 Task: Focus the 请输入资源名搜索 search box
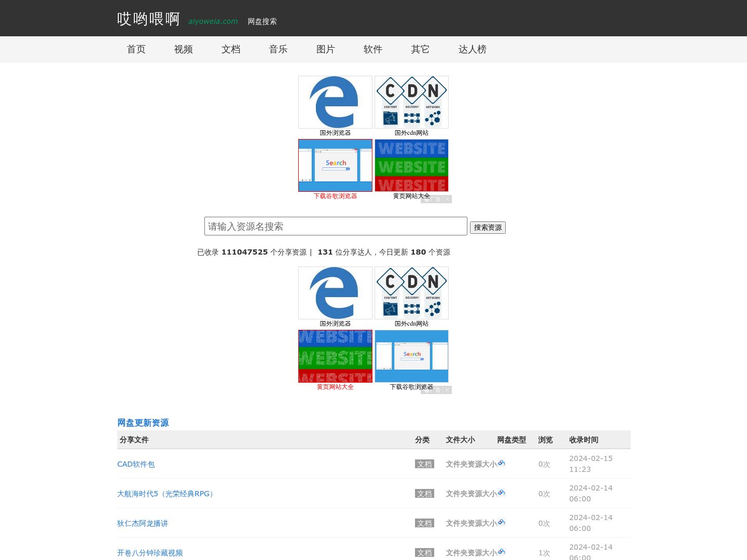336,226
